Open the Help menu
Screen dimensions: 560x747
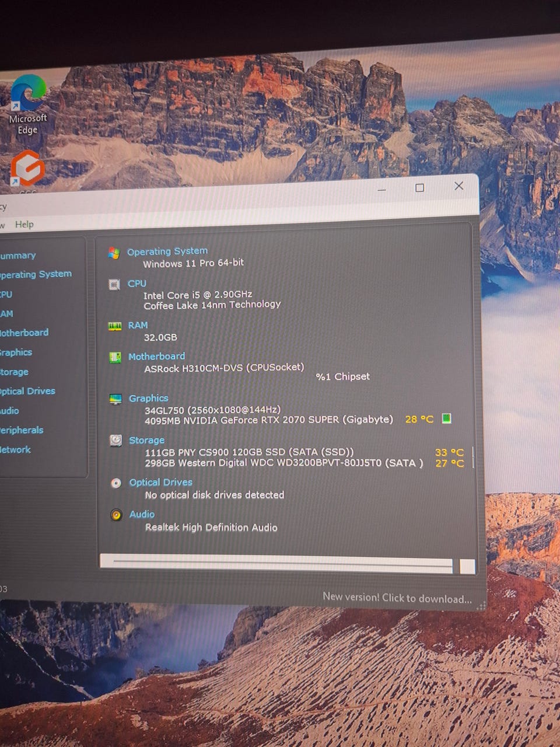click(x=24, y=224)
